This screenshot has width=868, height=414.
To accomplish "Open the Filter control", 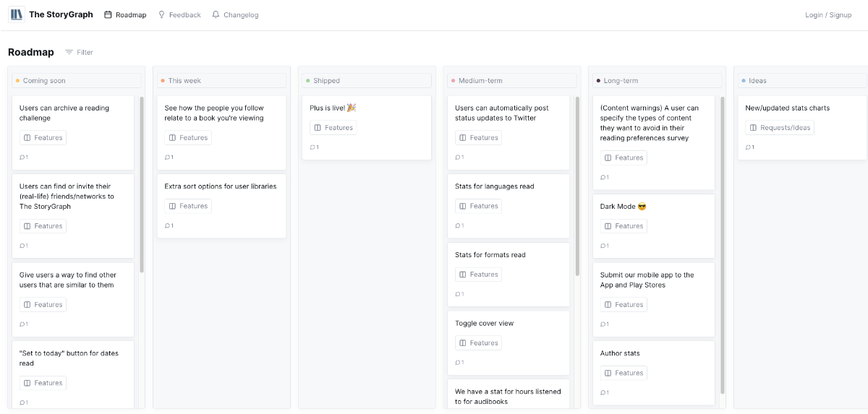I will click(79, 52).
